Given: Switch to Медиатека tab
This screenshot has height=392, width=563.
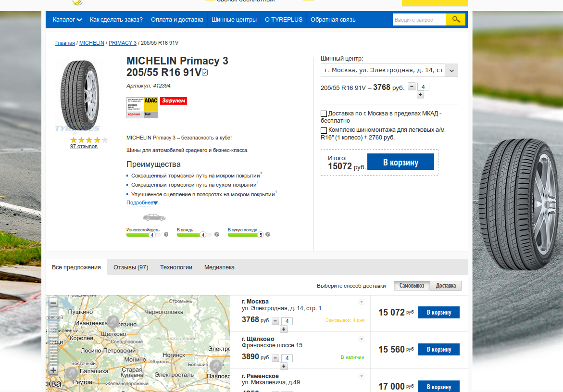Looking at the screenshot, I should coord(219,267).
